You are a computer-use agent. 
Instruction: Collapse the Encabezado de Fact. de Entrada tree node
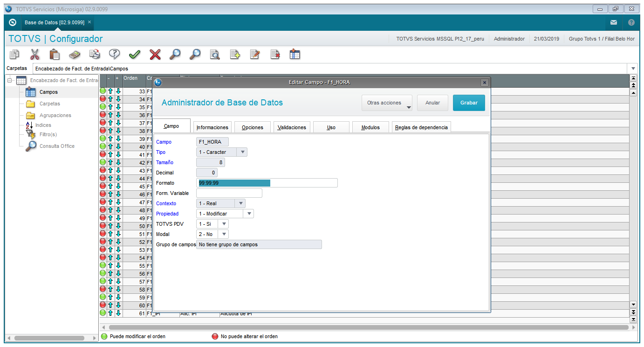pyautogui.click(x=10, y=80)
